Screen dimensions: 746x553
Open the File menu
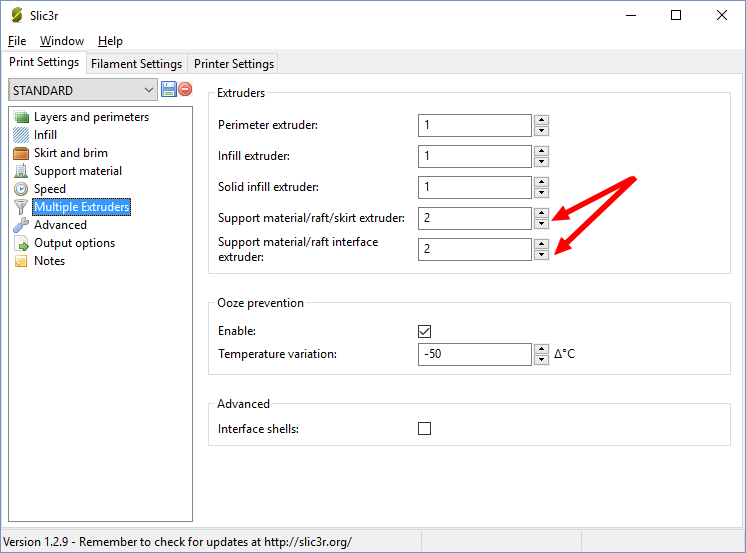coord(17,41)
